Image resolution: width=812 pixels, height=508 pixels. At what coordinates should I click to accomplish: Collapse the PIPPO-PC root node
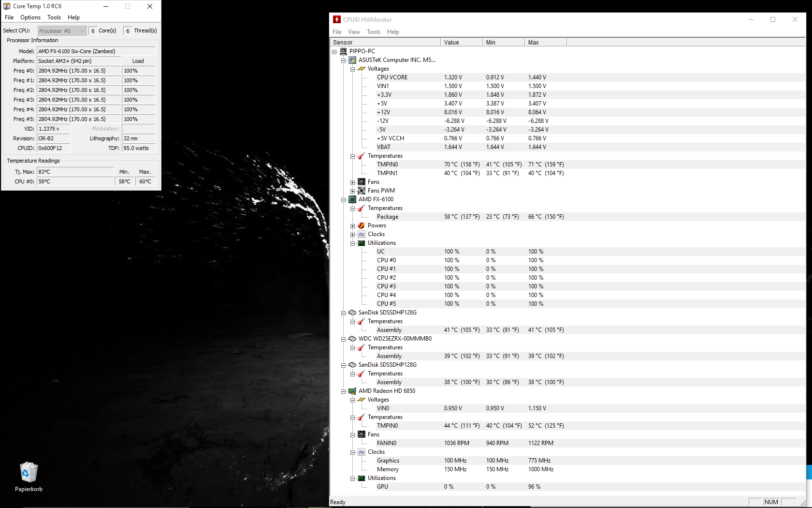click(x=334, y=52)
